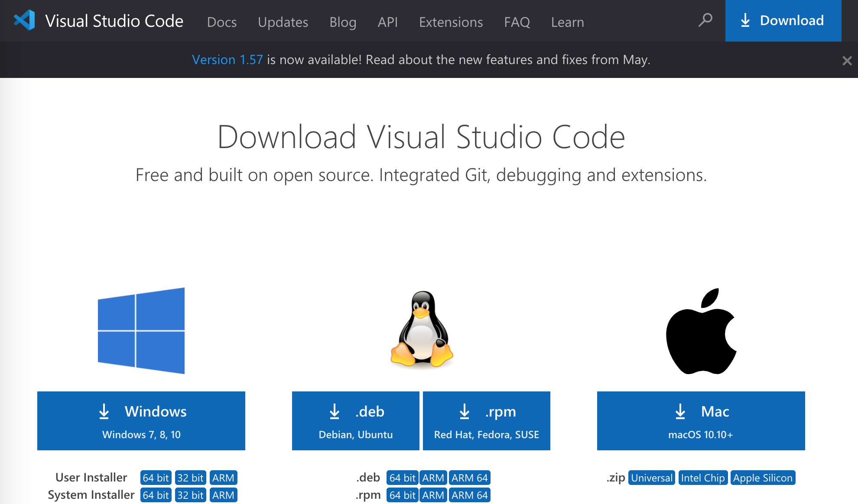Select System Installer ARM

(224, 495)
